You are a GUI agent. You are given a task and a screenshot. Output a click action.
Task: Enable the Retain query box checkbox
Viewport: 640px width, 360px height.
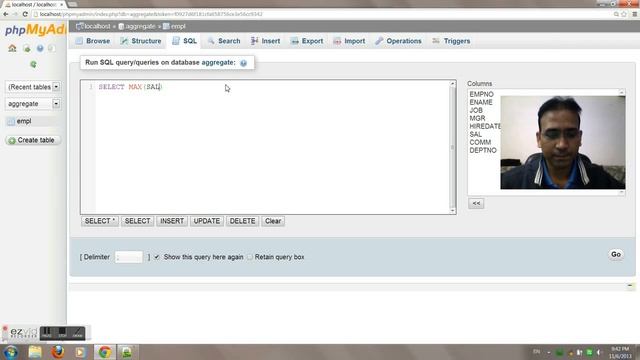pos(250,257)
